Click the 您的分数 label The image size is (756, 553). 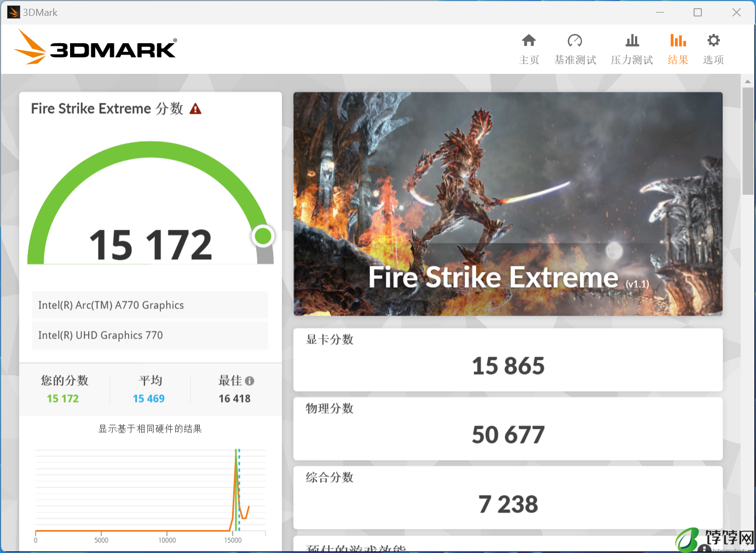65,381
